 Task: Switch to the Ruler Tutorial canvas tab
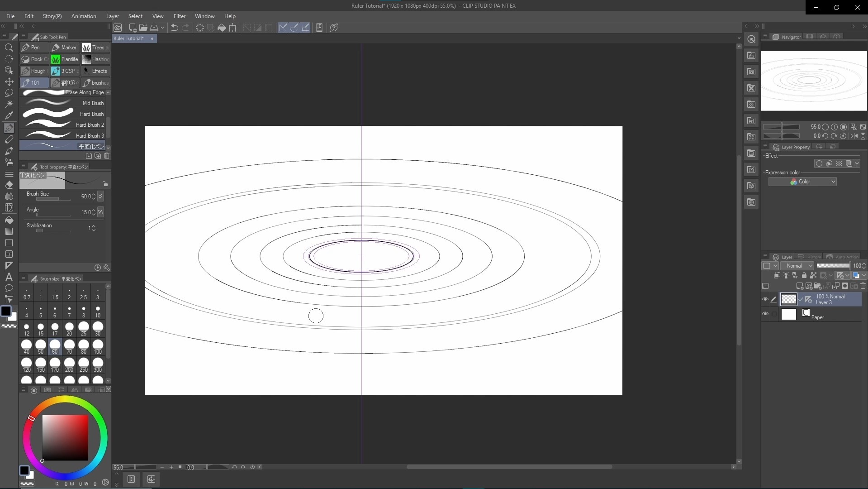pyautogui.click(x=128, y=38)
